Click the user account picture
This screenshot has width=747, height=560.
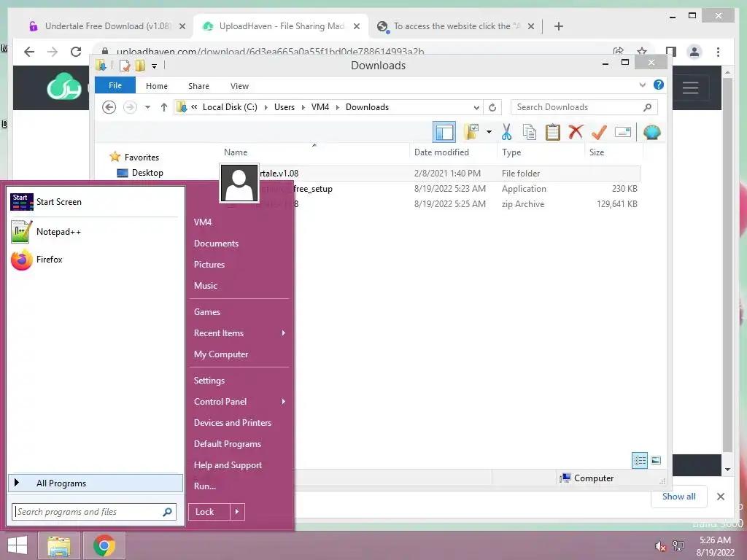pyautogui.click(x=239, y=183)
